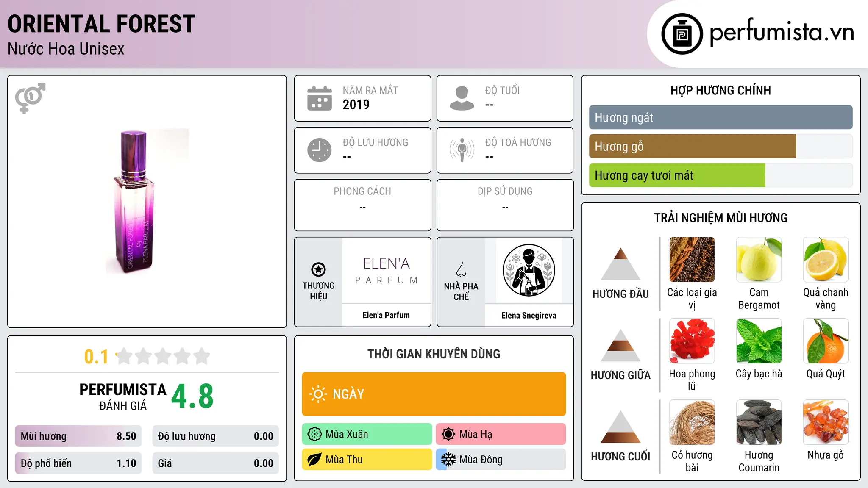Select the Cây bạc hà mint image
The width and height of the screenshot is (868, 488).
pos(759,341)
